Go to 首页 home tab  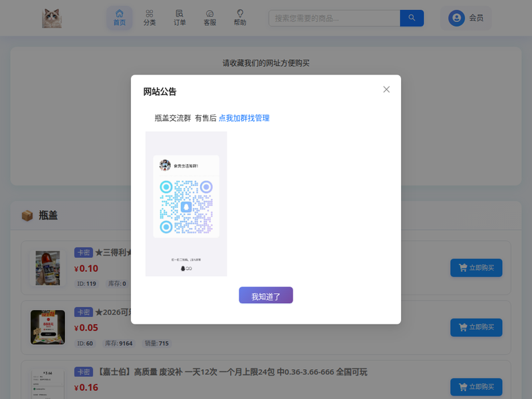pyautogui.click(x=120, y=18)
